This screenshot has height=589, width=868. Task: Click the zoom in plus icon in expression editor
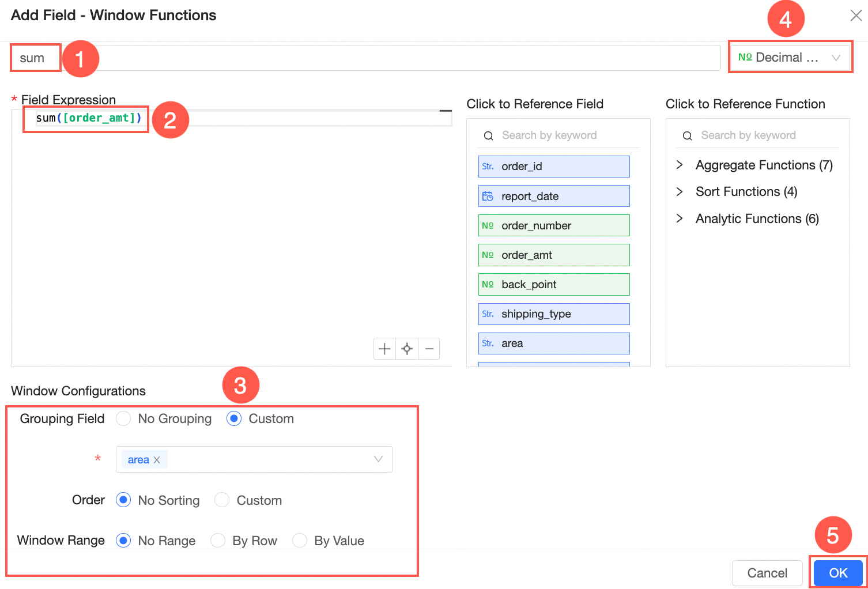[x=384, y=349]
